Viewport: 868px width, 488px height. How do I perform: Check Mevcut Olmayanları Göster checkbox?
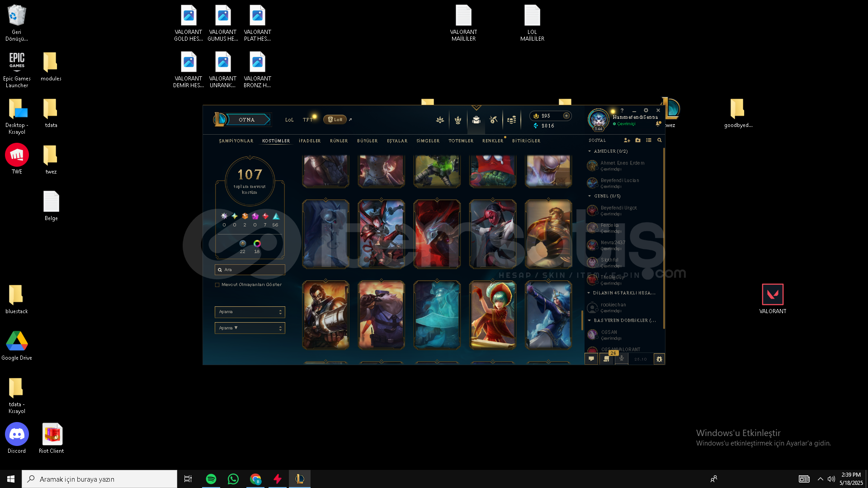(x=217, y=285)
